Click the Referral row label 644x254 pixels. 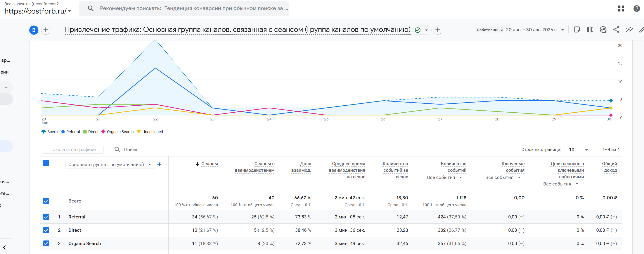77,217
